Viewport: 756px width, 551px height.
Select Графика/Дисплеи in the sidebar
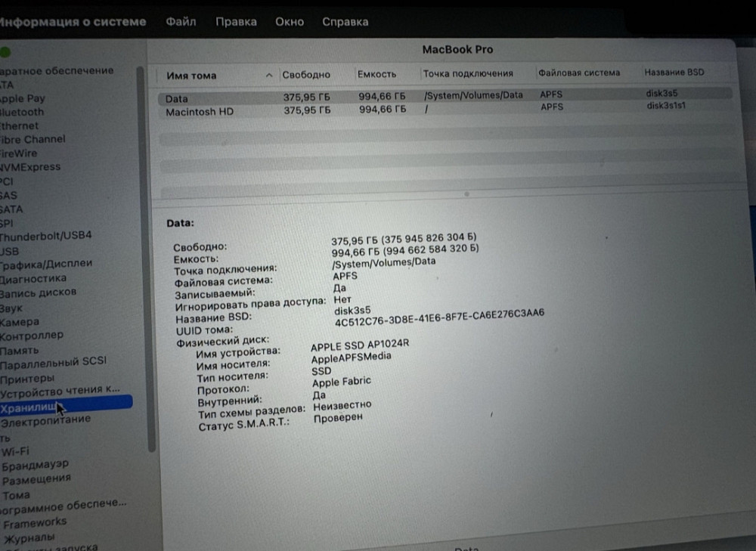45,263
